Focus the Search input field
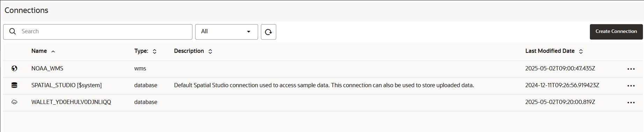 tap(98, 32)
